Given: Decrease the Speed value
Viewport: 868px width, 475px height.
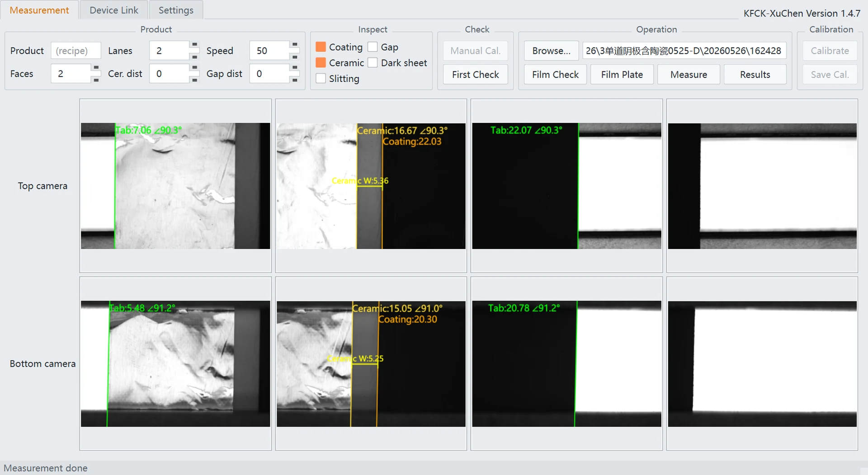Looking at the screenshot, I should 295,56.
